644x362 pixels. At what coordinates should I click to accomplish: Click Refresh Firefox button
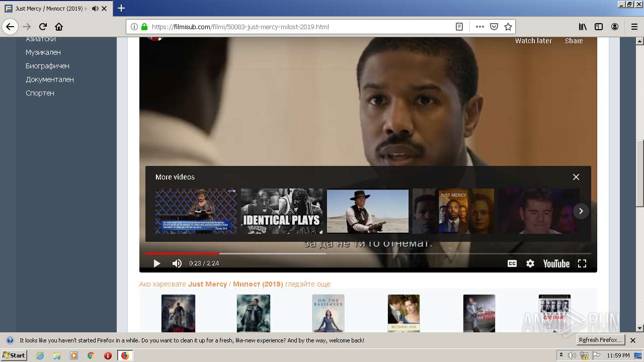click(x=600, y=340)
